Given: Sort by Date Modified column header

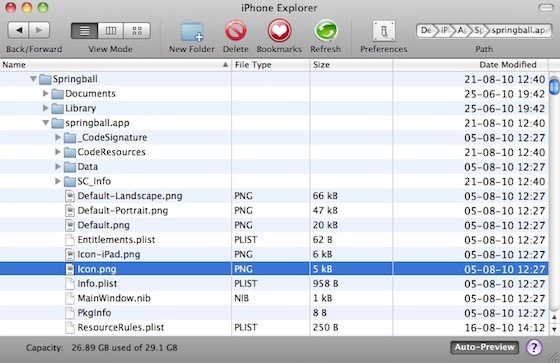Looking at the screenshot, I should tap(470, 65).
